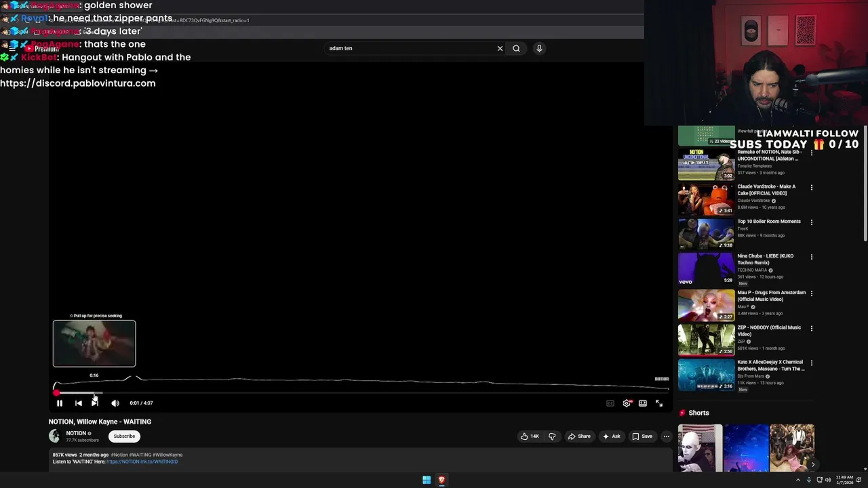Screen dimensions: 868x488
Task: Open Kato X AliceDeejay video thumbnail
Action: [x=706, y=374]
